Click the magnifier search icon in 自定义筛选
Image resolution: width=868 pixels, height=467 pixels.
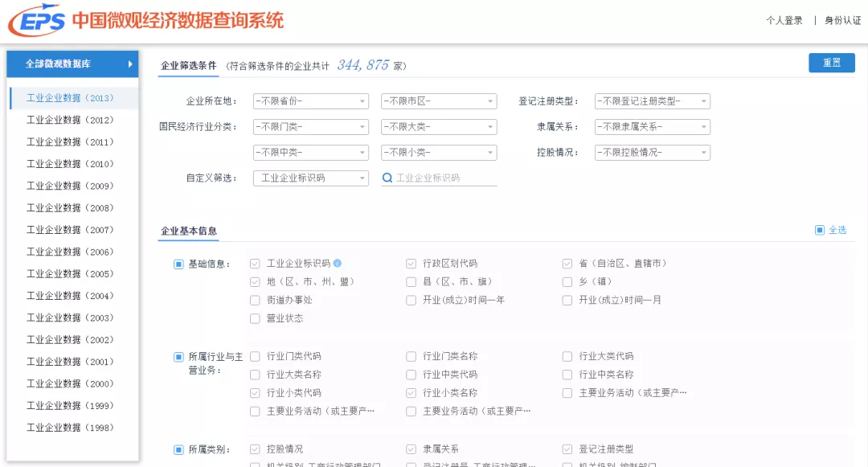tap(387, 178)
